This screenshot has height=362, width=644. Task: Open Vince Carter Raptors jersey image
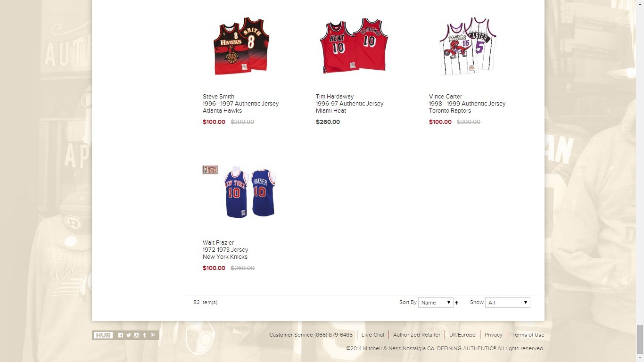click(x=468, y=46)
